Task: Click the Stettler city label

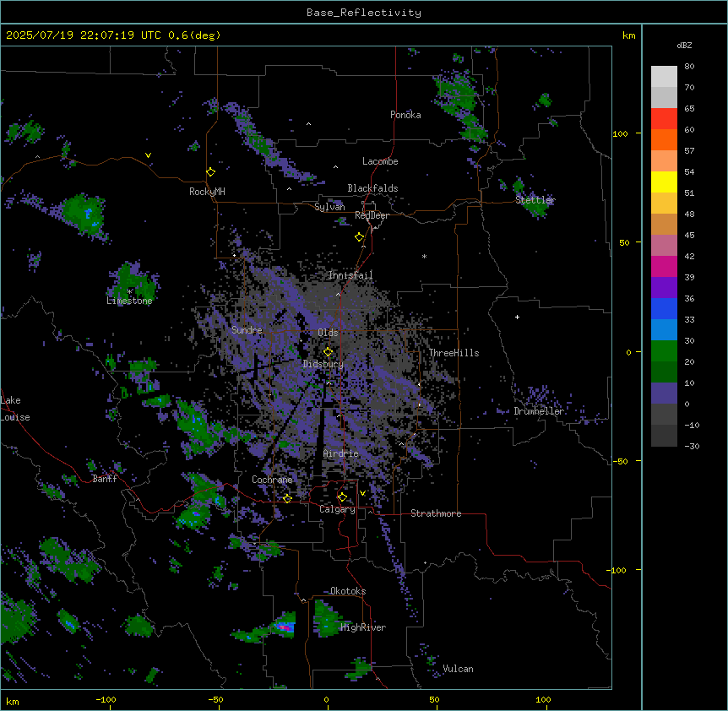Action: pos(535,200)
